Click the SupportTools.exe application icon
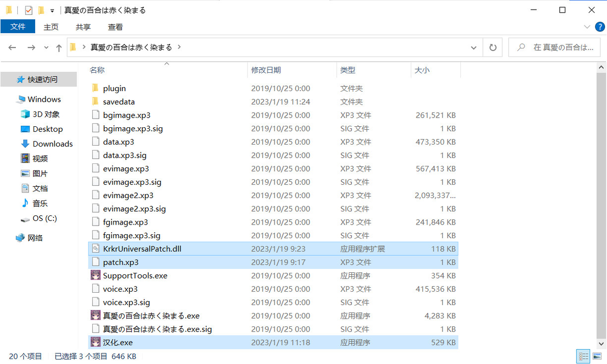This screenshot has width=607, height=364. (x=96, y=275)
